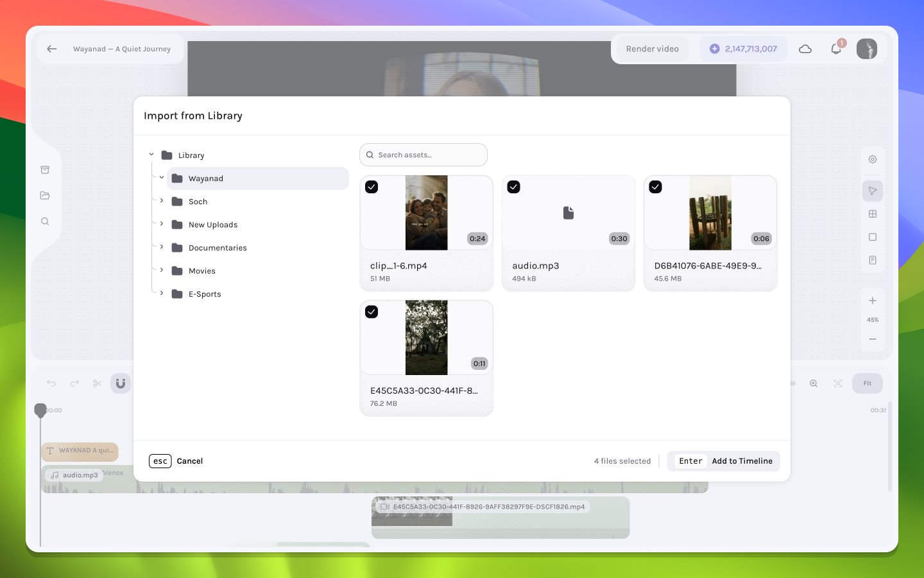Image resolution: width=924 pixels, height=578 pixels.
Task: Click the 4 files selected label
Action: 622,461
